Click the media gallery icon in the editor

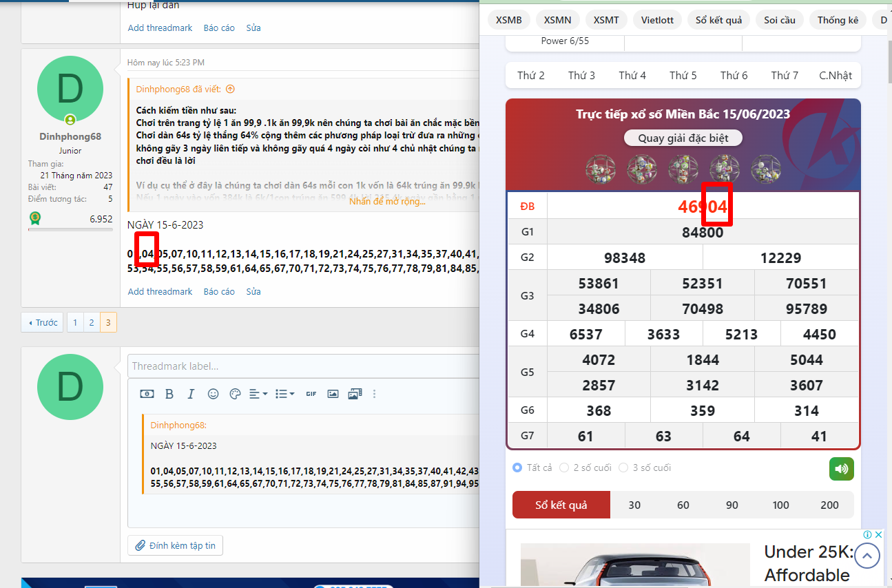tap(355, 394)
